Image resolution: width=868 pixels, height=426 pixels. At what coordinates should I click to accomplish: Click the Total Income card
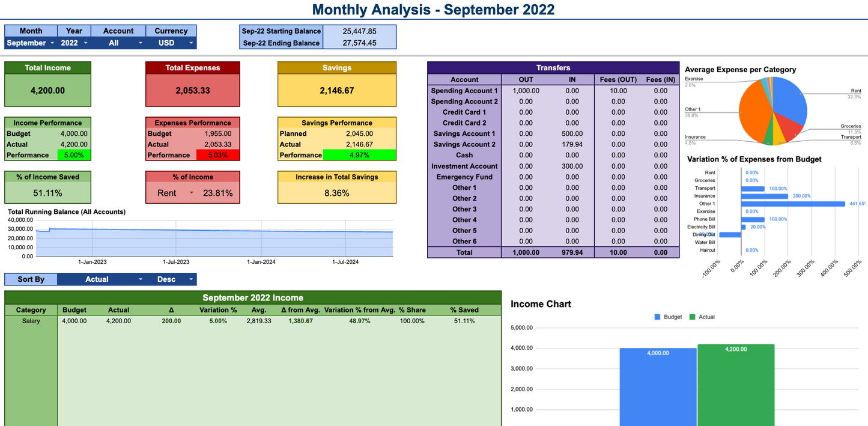pos(47,84)
